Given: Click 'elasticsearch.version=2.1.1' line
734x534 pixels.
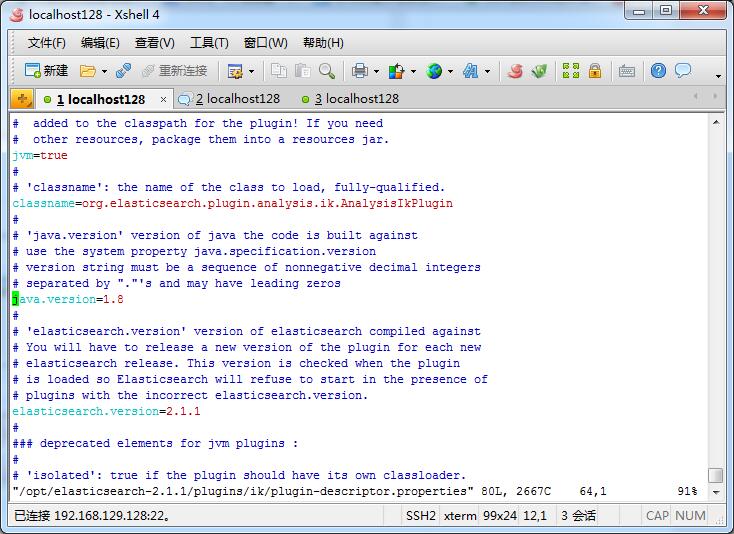Looking at the screenshot, I should pos(106,411).
